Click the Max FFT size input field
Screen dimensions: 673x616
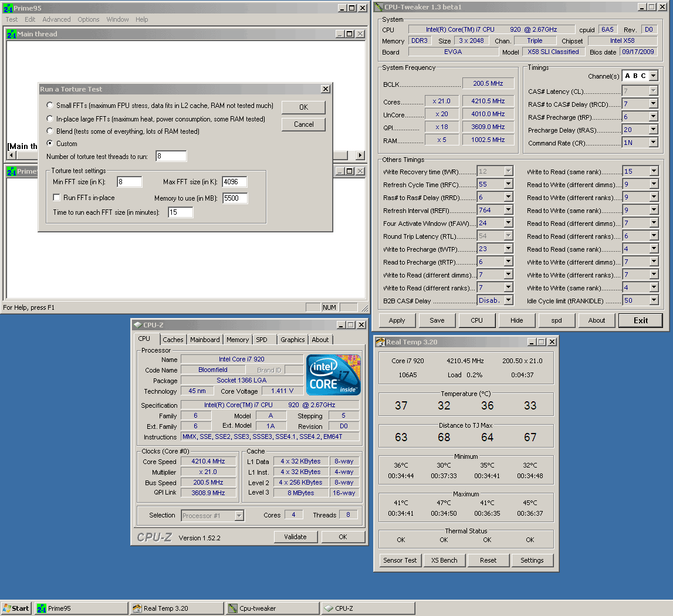(234, 182)
